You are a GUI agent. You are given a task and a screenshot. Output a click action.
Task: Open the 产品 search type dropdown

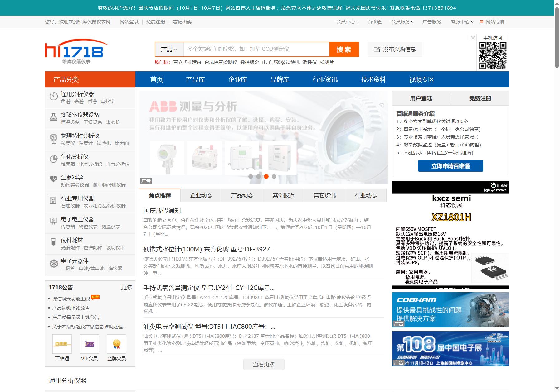(x=169, y=49)
